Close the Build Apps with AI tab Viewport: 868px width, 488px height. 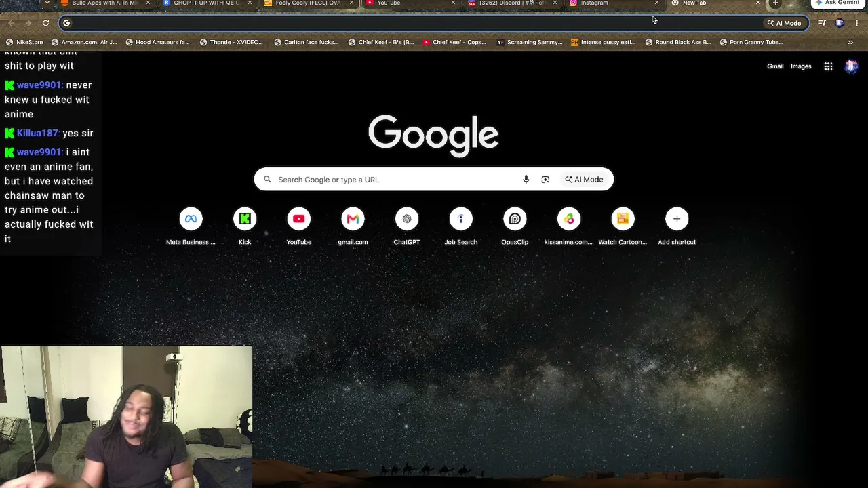[x=148, y=3]
